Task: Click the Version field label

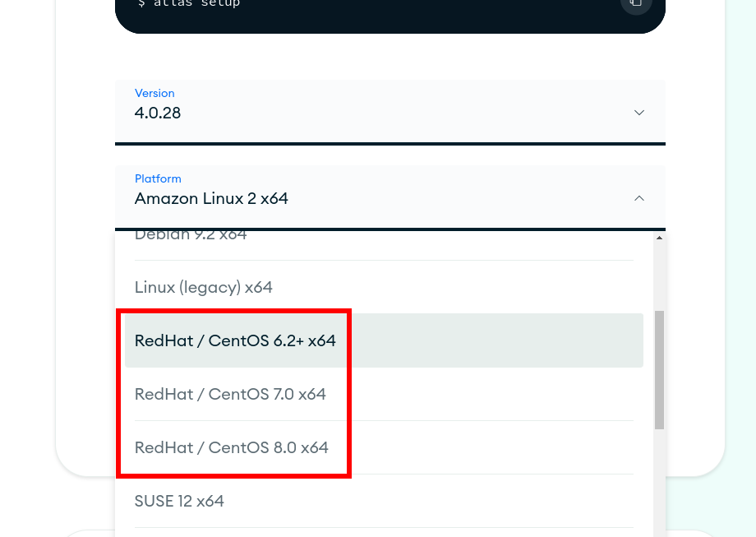Action: tap(154, 94)
